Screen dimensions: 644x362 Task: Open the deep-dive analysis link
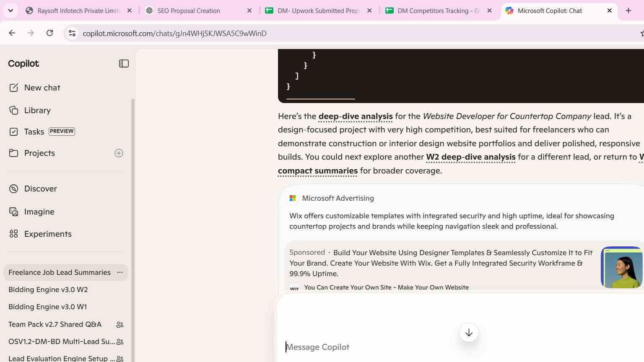pos(356,116)
